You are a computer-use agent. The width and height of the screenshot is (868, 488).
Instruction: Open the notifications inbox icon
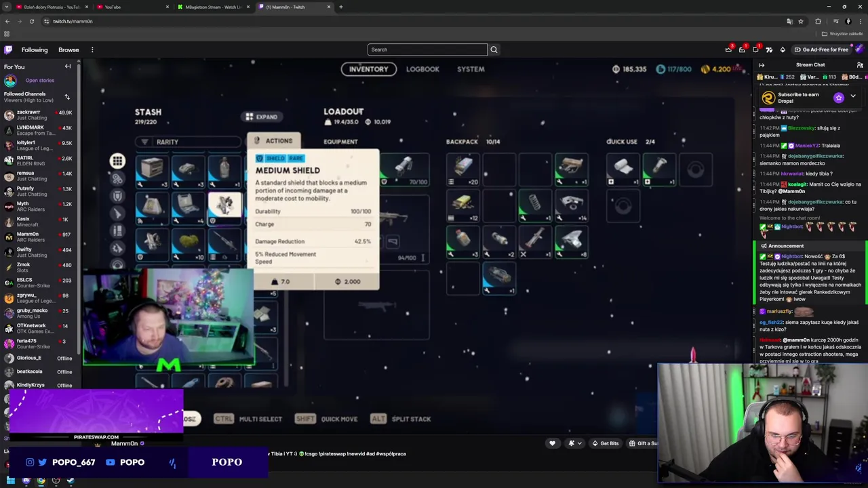(x=743, y=49)
